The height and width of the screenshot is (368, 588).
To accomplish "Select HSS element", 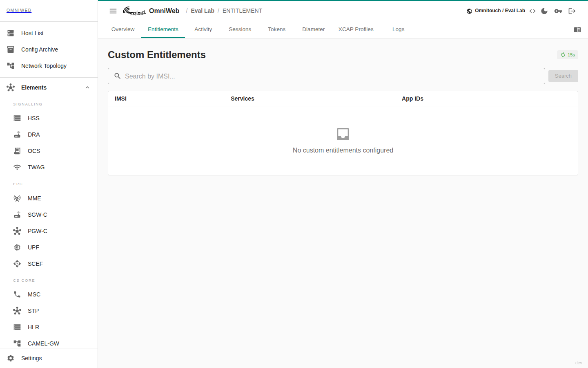I will (49, 118).
